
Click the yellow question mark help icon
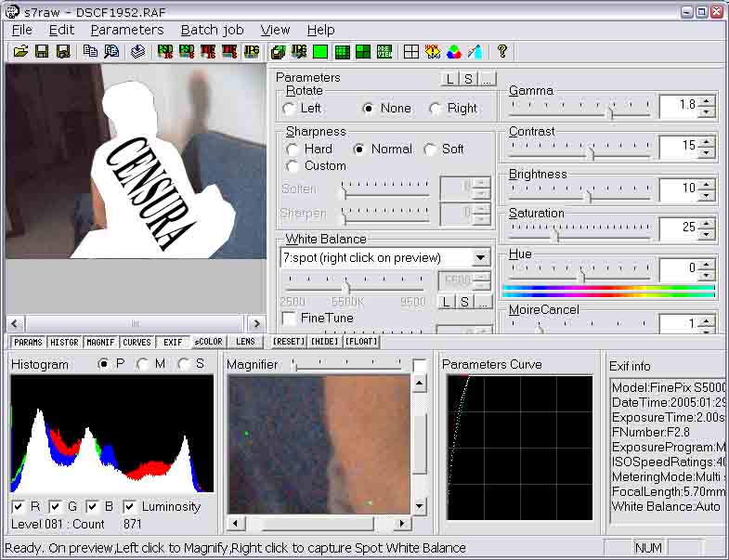click(x=502, y=52)
